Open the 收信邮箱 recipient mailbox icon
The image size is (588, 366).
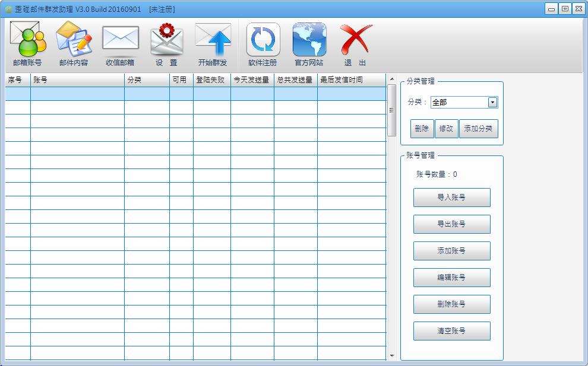click(120, 44)
